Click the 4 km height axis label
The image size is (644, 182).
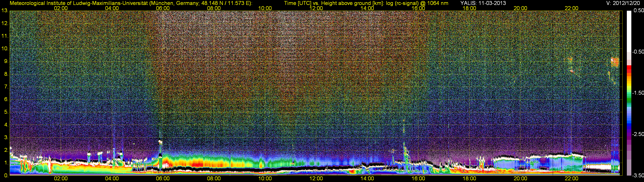pos(6,125)
